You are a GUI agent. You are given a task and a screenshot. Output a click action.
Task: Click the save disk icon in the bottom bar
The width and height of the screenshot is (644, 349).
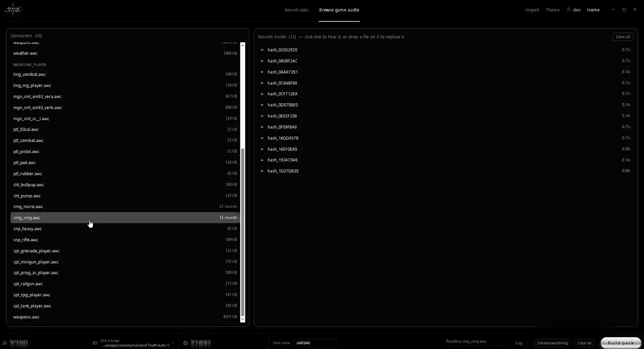186,343
